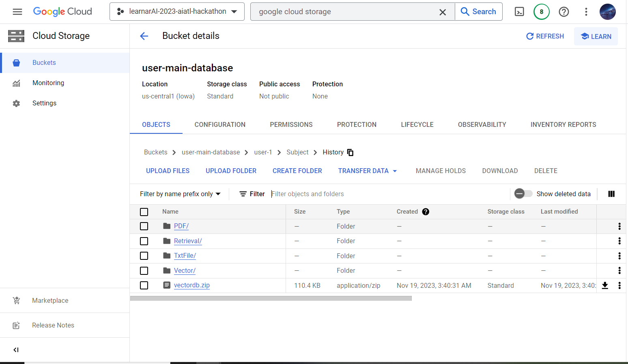The image size is (628, 364).
Task: Go to Subject in the breadcrumb
Action: [297, 152]
